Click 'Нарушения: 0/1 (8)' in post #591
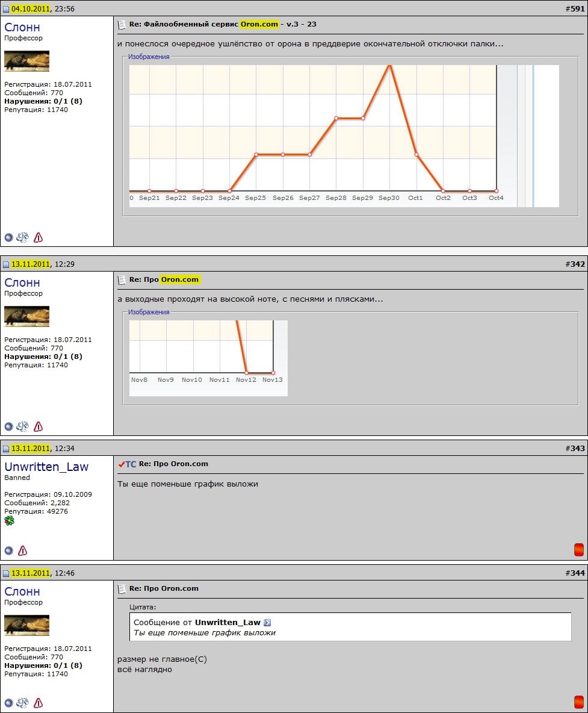 click(x=43, y=101)
